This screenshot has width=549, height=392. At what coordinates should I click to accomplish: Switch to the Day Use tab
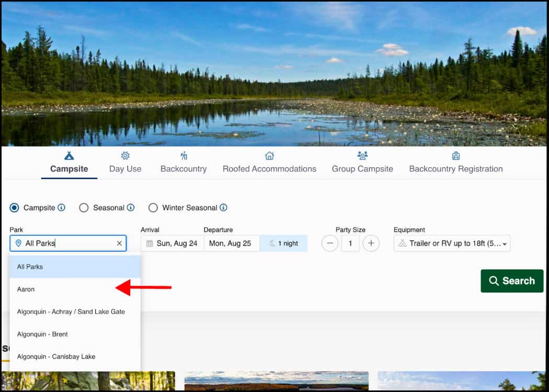pos(125,163)
